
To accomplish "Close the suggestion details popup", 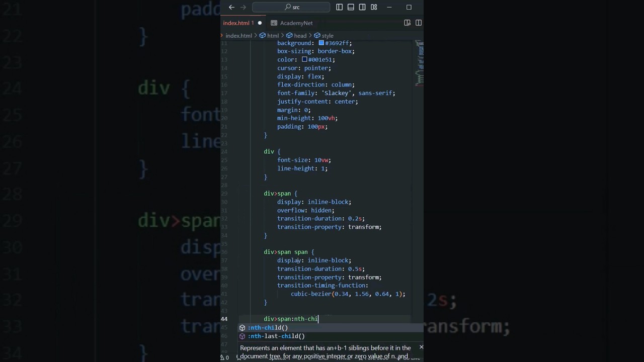I will [421, 347].
